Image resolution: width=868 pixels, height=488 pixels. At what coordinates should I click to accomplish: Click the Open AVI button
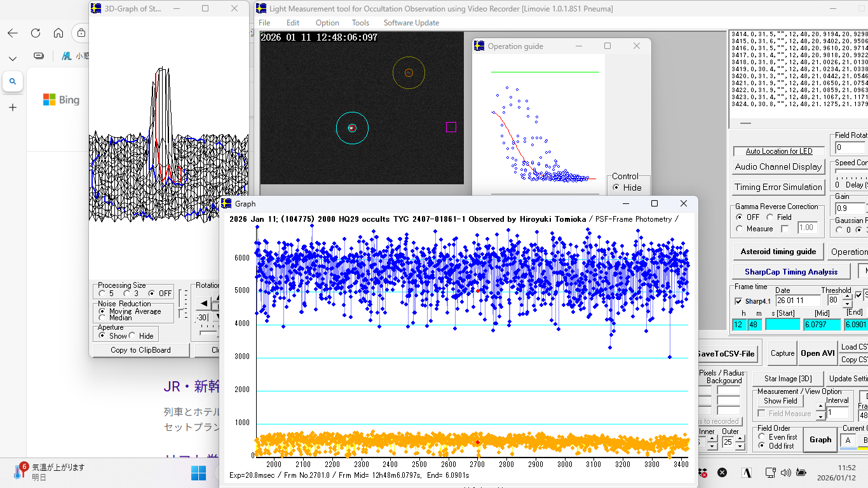(x=818, y=353)
